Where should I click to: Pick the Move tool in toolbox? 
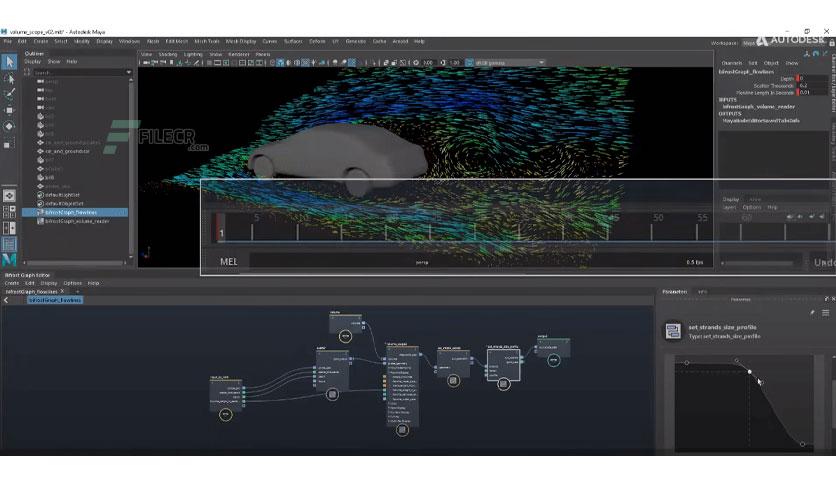[9, 110]
